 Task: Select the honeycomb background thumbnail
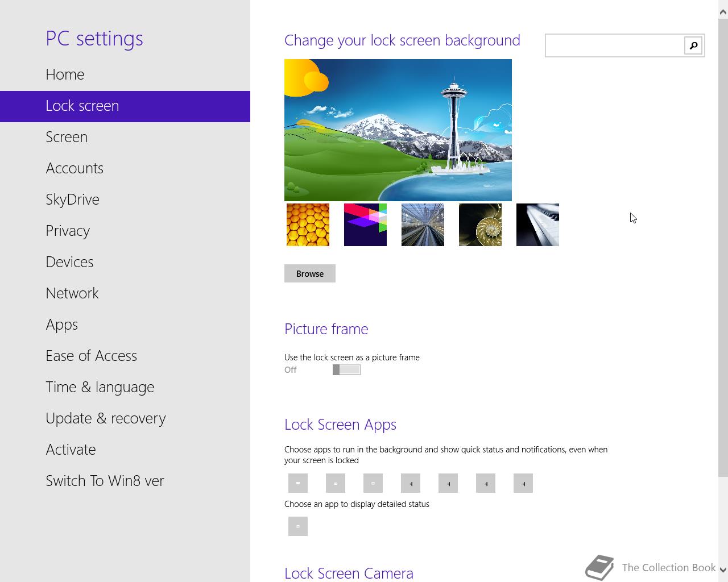[x=308, y=225]
